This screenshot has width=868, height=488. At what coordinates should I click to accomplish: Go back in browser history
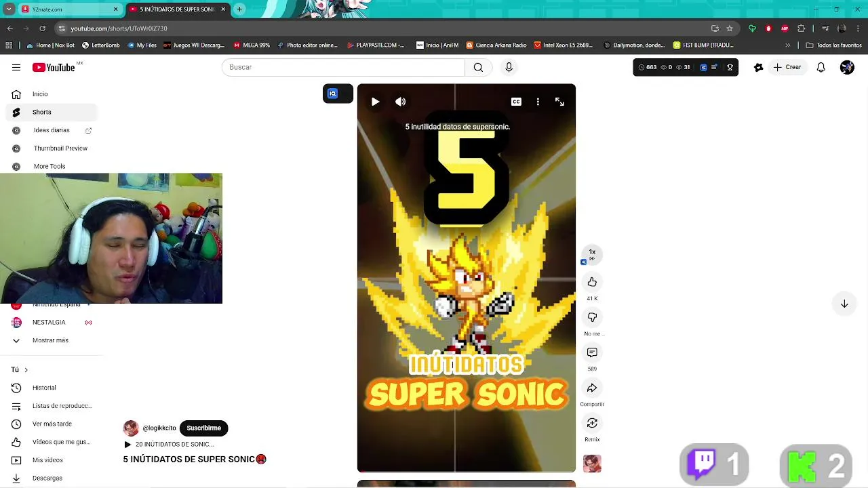(x=9, y=28)
